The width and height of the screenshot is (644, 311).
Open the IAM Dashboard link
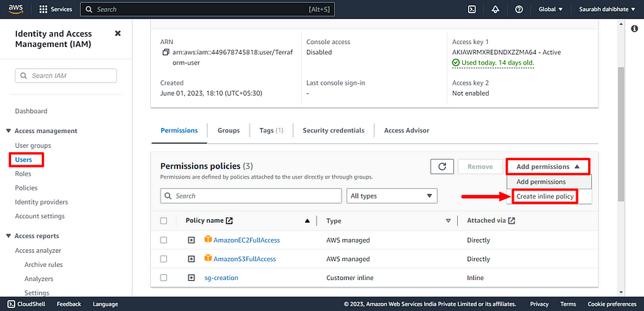tap(31, 111)
